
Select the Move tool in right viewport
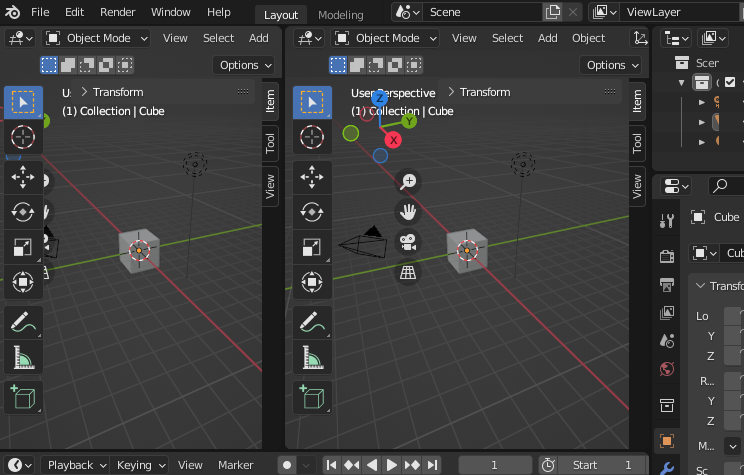[312, 177]
